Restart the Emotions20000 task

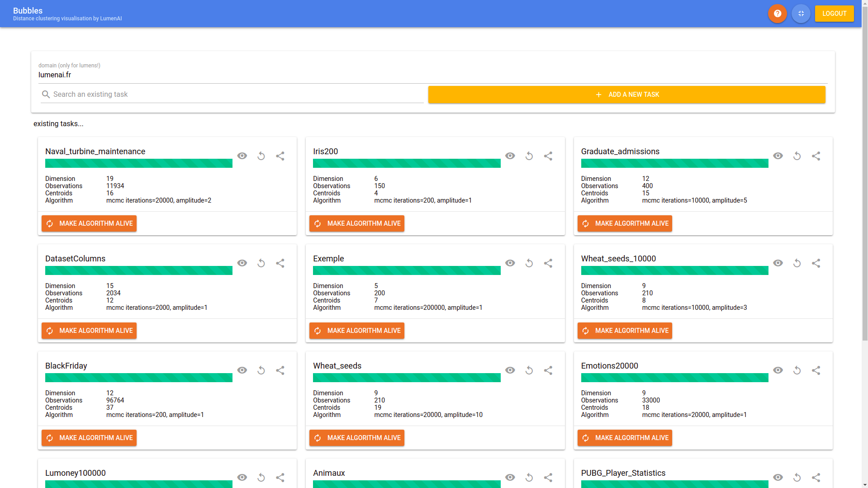point(797,370)
